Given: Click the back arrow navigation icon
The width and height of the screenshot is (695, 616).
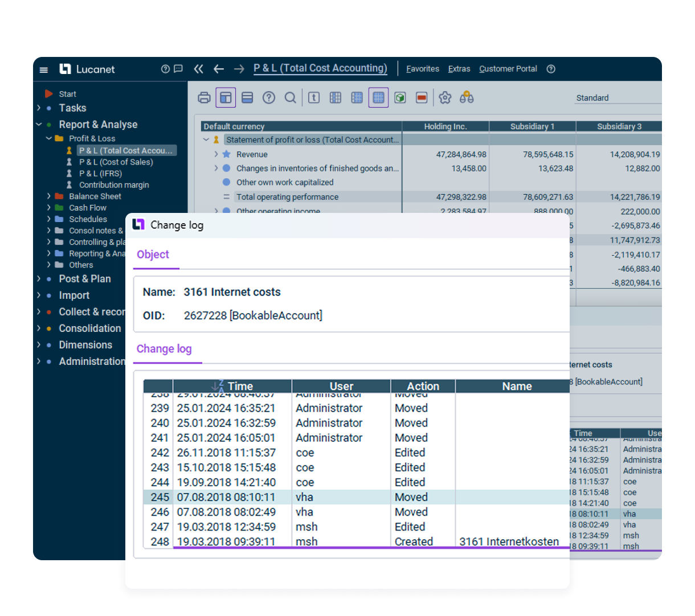Looking at the screenshot, I should click(219, 69).
